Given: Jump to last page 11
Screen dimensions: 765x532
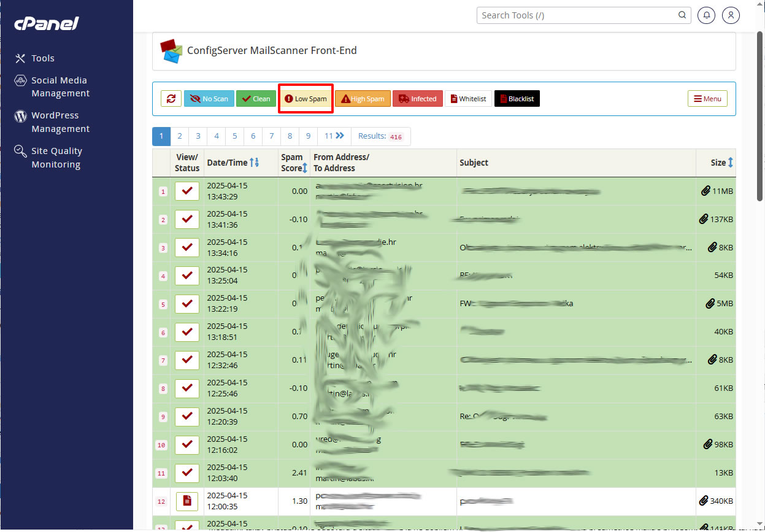Looking at the screenshot, I should point(334,136).
